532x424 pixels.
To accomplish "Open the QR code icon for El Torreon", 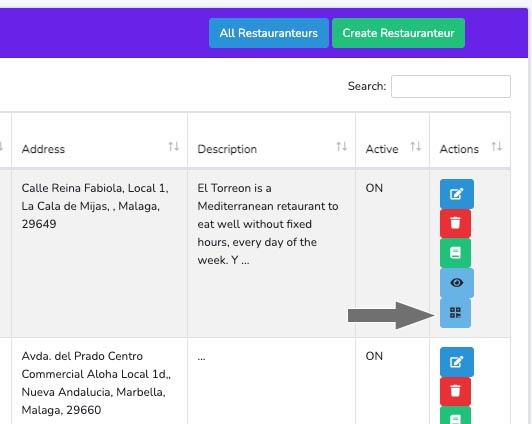I will 455,313.
